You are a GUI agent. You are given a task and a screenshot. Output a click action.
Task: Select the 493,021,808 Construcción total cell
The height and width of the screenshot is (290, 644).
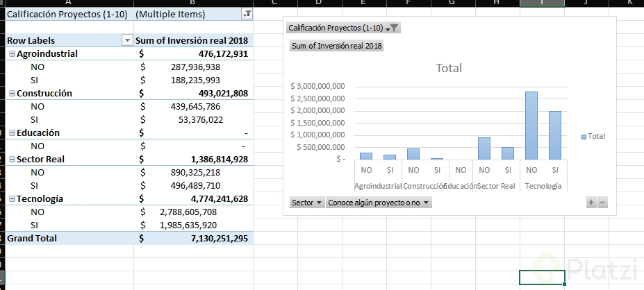point(193,93)
